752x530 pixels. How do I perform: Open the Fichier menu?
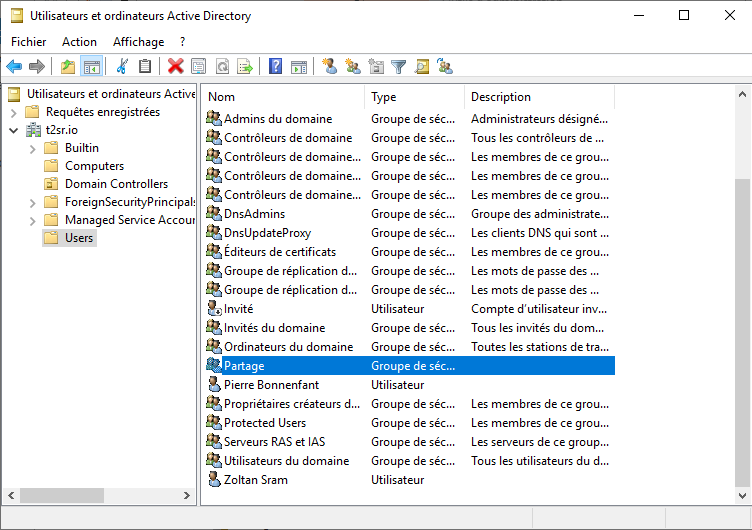29,42
